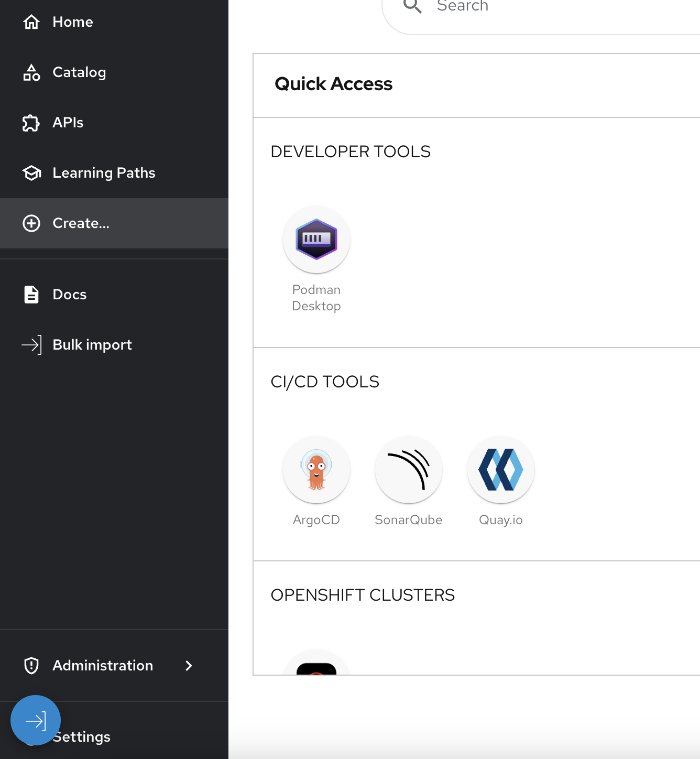Click the Home house icon
This screenshot has width=700, height=759.
click(31, 22)
